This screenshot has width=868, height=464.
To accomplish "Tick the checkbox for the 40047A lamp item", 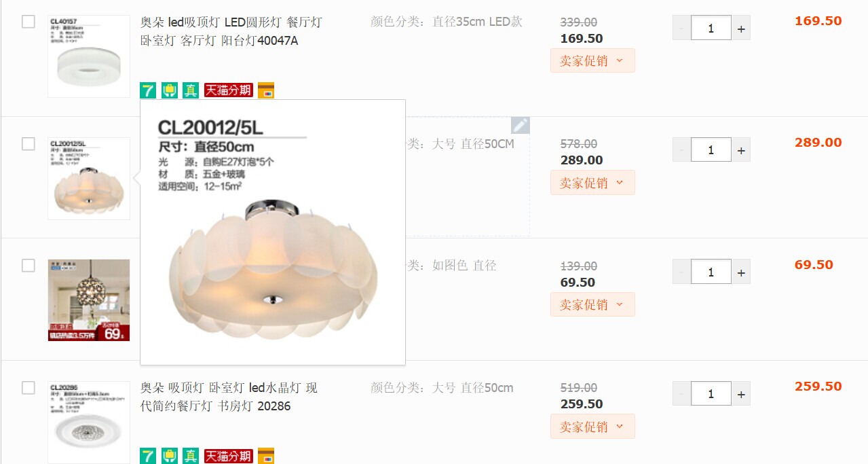I will [x=28, y=22].
